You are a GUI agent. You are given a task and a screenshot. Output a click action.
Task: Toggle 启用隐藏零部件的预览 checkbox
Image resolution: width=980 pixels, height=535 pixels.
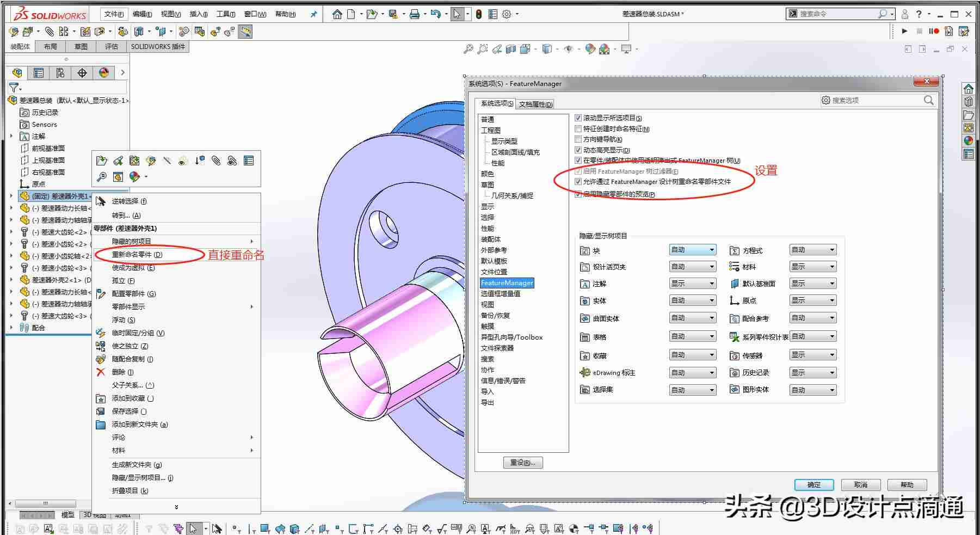click(578, 194)
